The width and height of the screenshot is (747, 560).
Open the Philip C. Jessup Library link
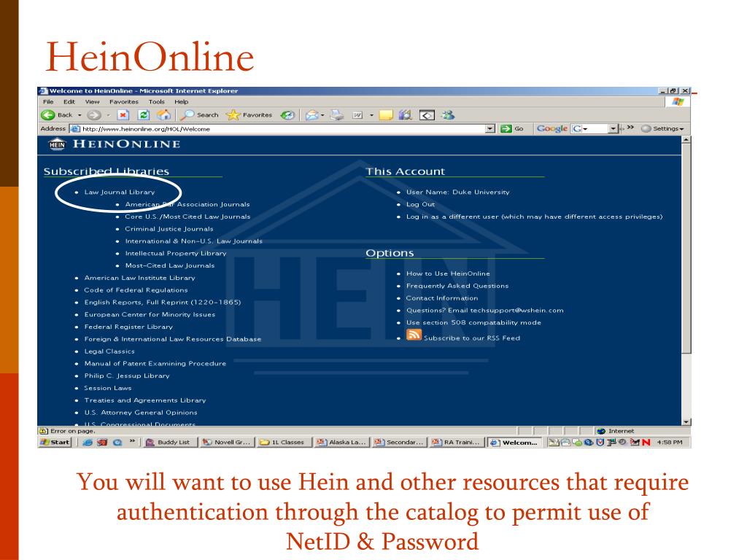(127, 376)
